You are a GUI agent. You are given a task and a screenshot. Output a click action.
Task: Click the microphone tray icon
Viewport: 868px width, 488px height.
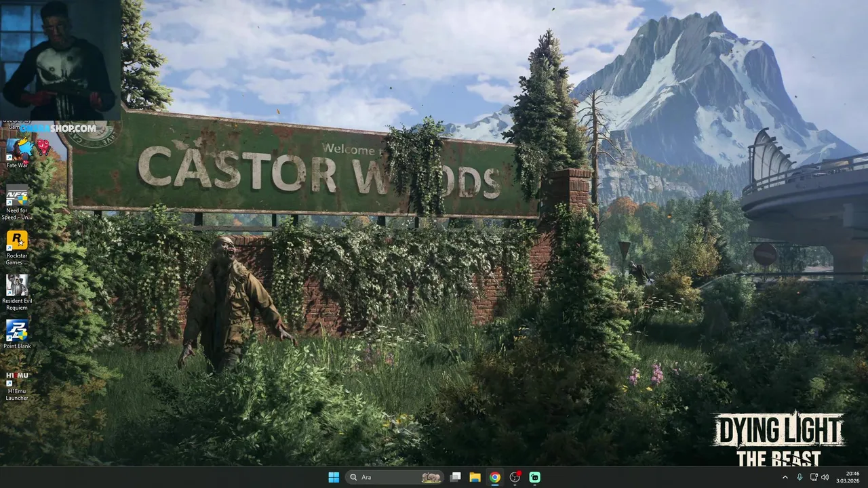pos(800,477)
